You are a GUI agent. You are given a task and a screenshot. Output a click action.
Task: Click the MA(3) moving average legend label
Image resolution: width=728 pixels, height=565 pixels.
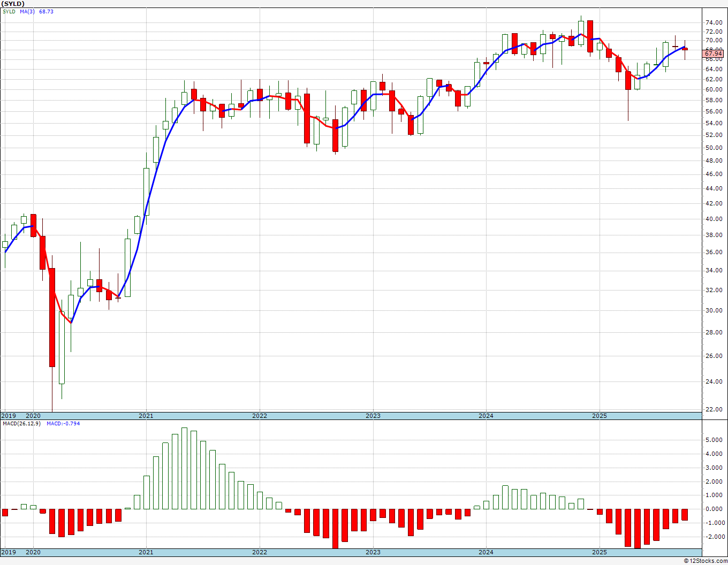click(27, 11)
